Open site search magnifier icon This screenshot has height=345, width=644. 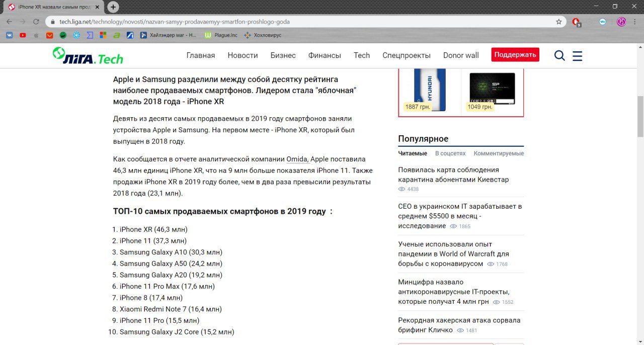pyautogui.click(x=559, y=55)
